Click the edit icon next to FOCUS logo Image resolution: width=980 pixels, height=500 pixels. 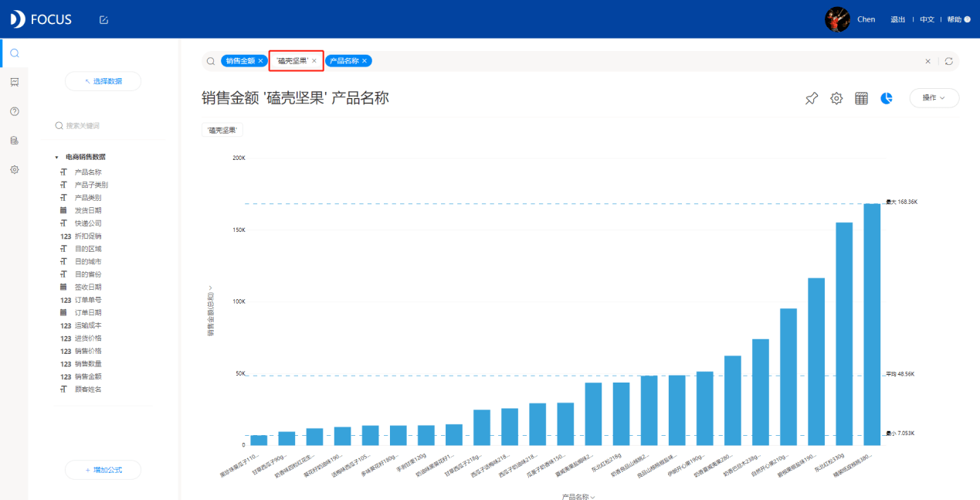point(104,19)
